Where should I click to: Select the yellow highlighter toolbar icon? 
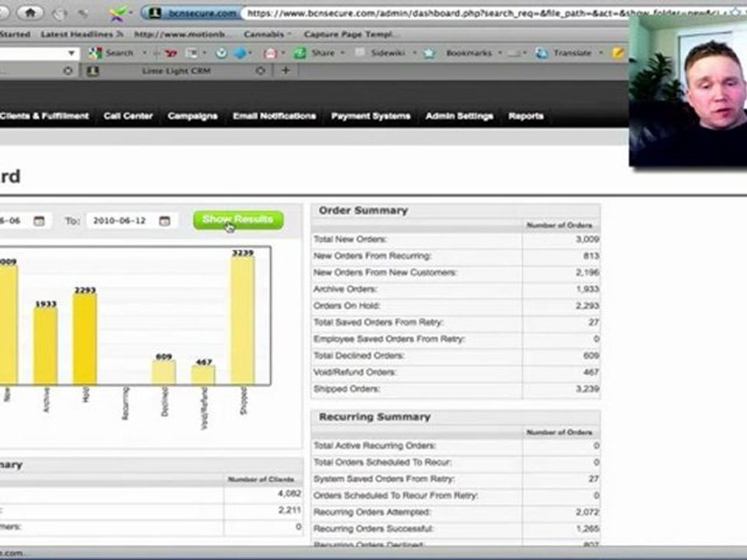coord(618,53)
